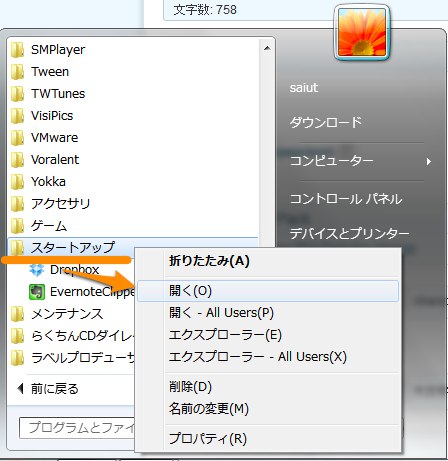Select 削除(D) in the context menu
Image resolution: width=448 pixels, height=461 pixels.
[190, 387]
